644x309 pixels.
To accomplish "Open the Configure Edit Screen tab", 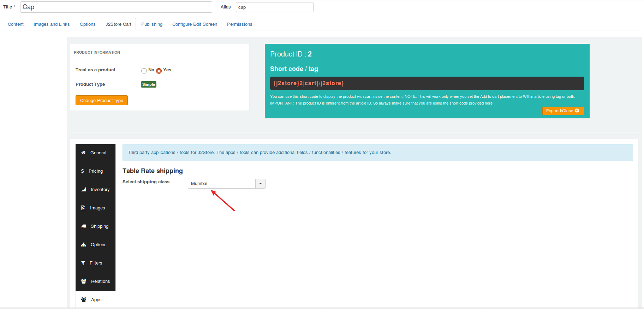I will click(x=195, y=24).
